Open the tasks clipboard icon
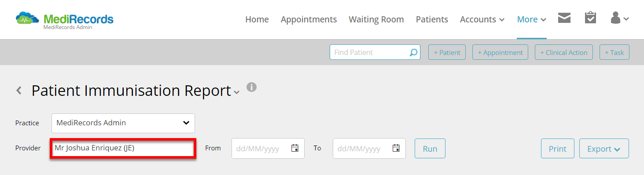This screenshot has width=644, height=175. click(x=590, y=18)
